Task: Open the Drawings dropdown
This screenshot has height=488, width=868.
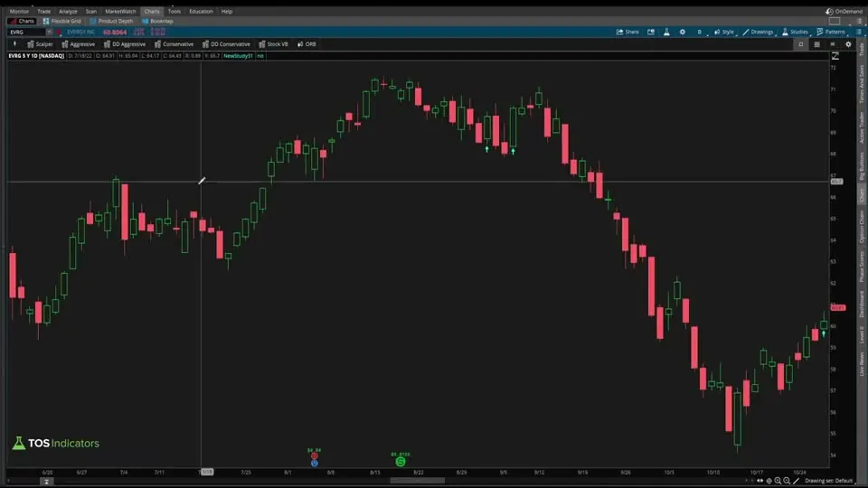Action: (x=759, y=33)
